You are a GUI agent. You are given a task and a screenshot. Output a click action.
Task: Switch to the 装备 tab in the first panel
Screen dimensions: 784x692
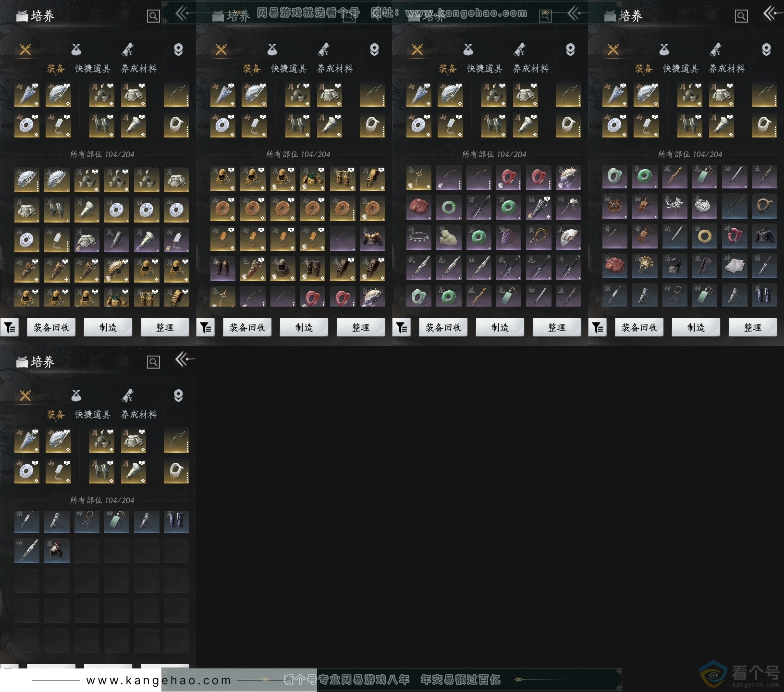[x=56, y=69]
